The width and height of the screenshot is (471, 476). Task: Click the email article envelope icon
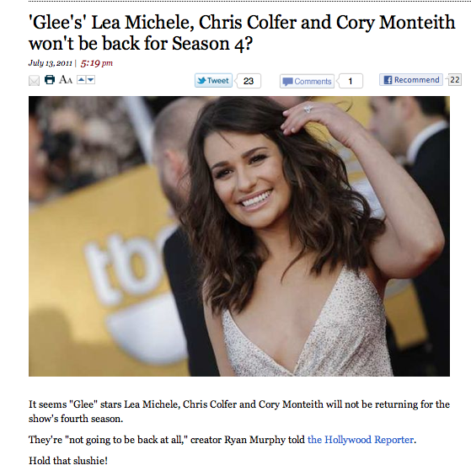tap(34, 81)
